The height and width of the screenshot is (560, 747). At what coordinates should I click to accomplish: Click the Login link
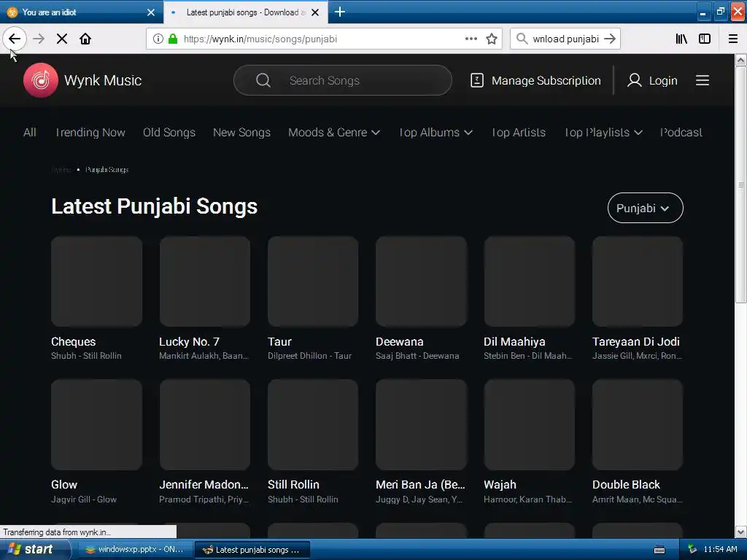click(662, 80)
